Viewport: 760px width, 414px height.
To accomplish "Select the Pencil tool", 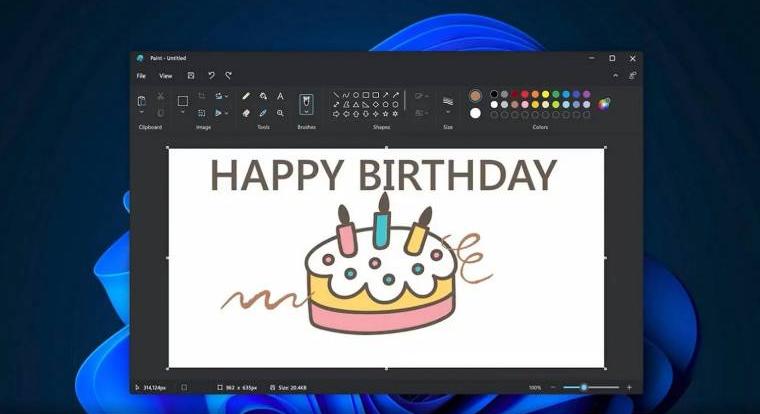I will [x=246, y=97].
